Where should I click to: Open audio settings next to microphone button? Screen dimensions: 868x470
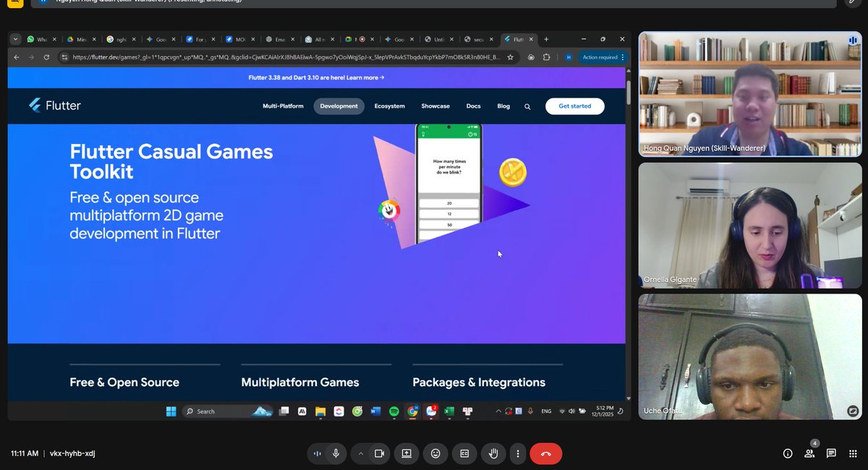click(x=317, y=453)
